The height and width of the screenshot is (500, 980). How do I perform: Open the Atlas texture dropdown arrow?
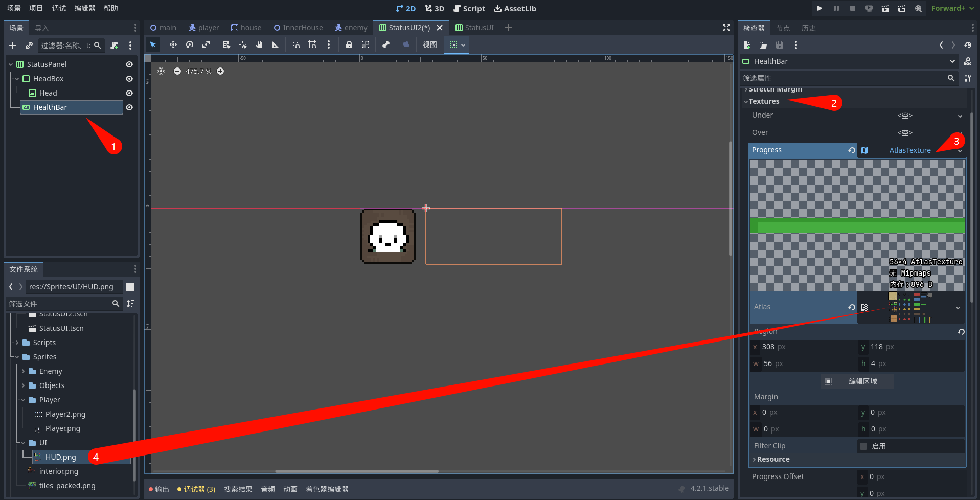coord(958,308)
